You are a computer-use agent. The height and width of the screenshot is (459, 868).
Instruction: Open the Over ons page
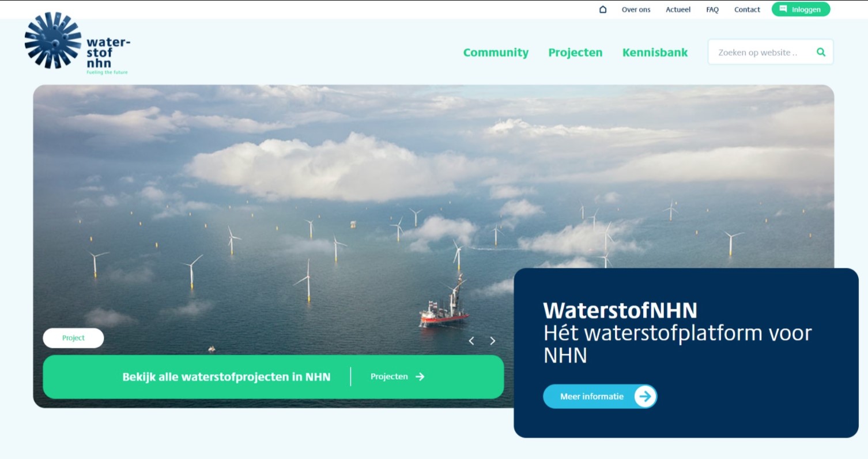pyautogui.click(x=636, y=9)
